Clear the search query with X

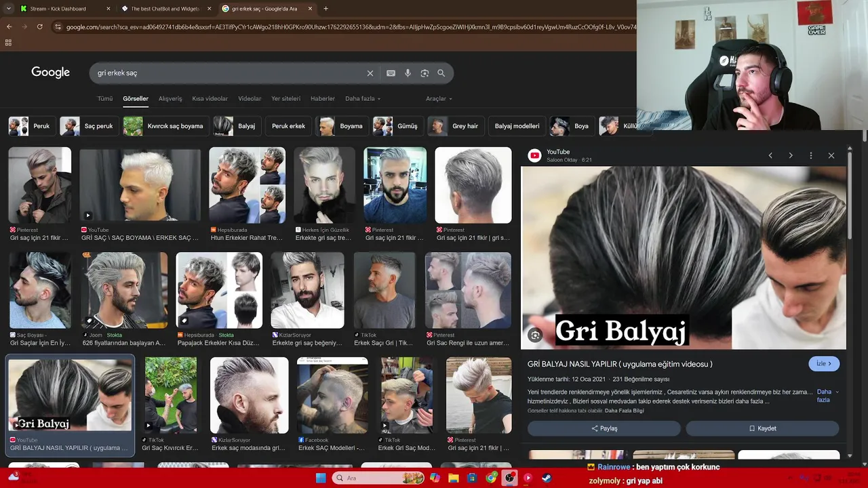(370, 73)
